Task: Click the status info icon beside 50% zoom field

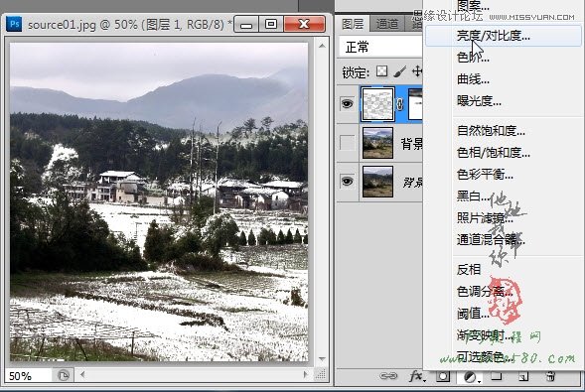Action: (64, 375)
